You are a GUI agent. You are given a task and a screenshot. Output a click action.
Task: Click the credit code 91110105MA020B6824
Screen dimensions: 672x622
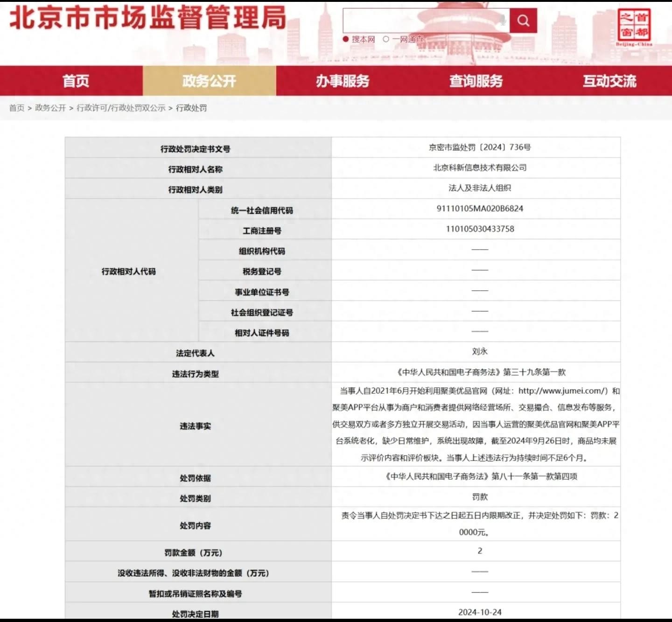click(480, 209)
